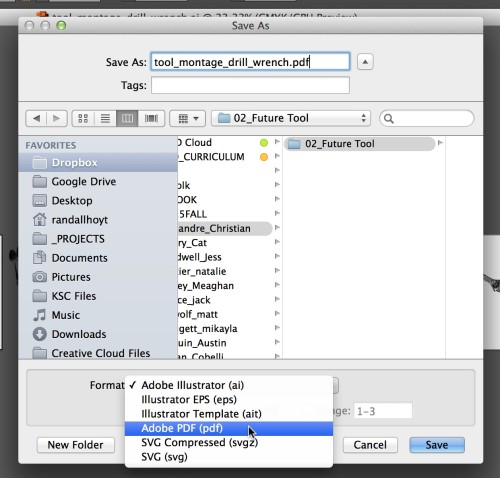The width and height of the screenshot is (500, 478).
Task: Select Google Drive in Favorites sidebar
Action: coord(98,182)
